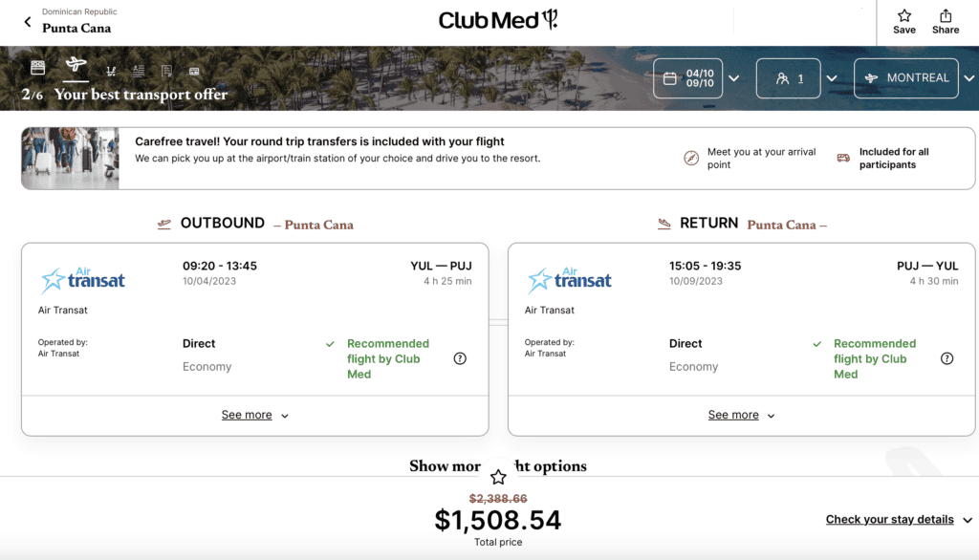
Task: Click the outbound flight recommended info tooltip icon
Action: pyautogui.click(x=460, y=358)
